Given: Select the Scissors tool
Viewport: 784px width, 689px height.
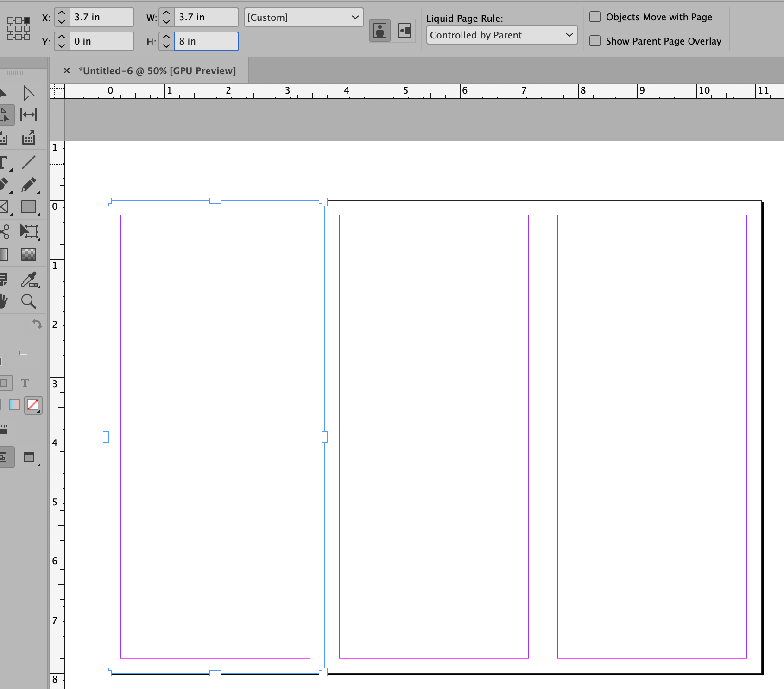Looking at the screenshot, I should pyautogui.click(x=4, y=232).
